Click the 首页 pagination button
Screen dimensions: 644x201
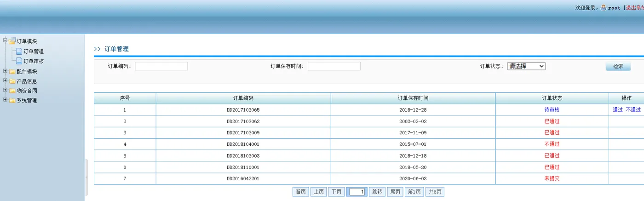tap(301, 192)
